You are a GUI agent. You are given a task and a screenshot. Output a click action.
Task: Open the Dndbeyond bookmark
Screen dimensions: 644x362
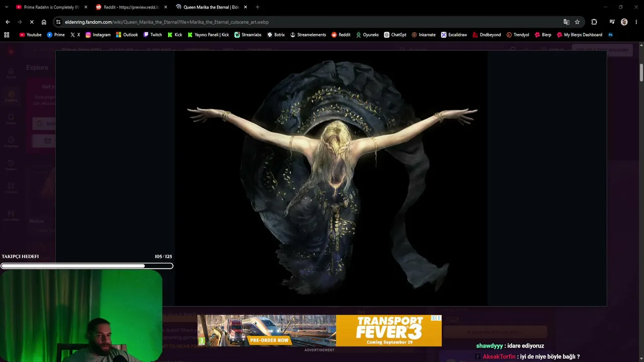(487, 35)
